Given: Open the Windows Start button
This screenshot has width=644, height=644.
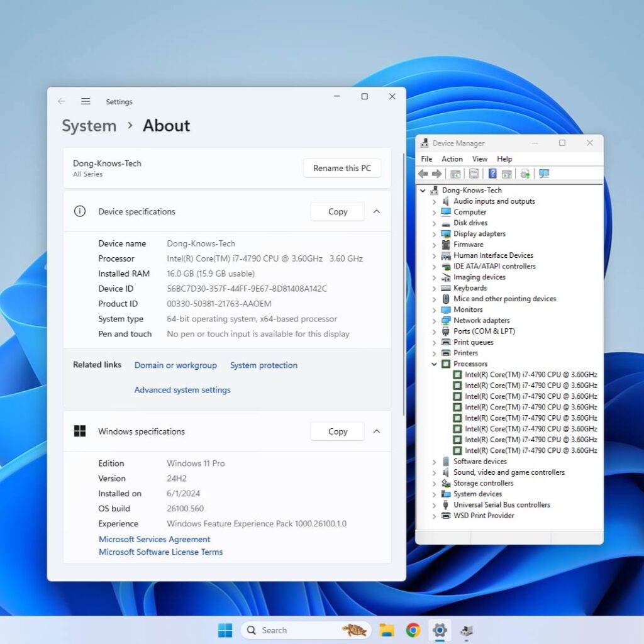Looking at the screenshot, I should pos(225,630).
